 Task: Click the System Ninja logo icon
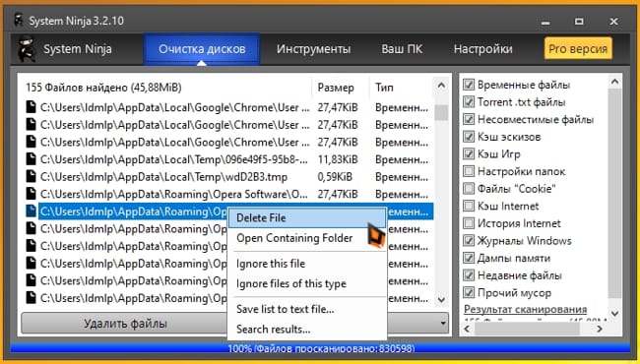point(27,49)
